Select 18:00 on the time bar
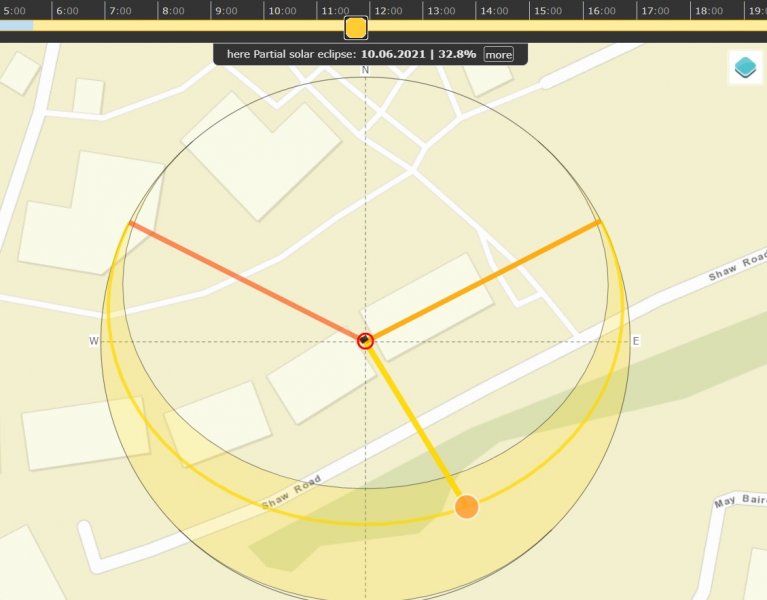The width and height of the screenshot is (767, 600). (708, 10)
